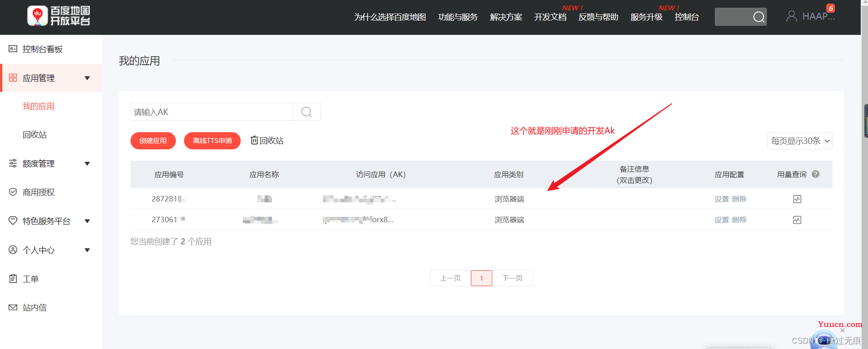
Task: Click the search magnifier in top navbar
Action: point(759,17)
